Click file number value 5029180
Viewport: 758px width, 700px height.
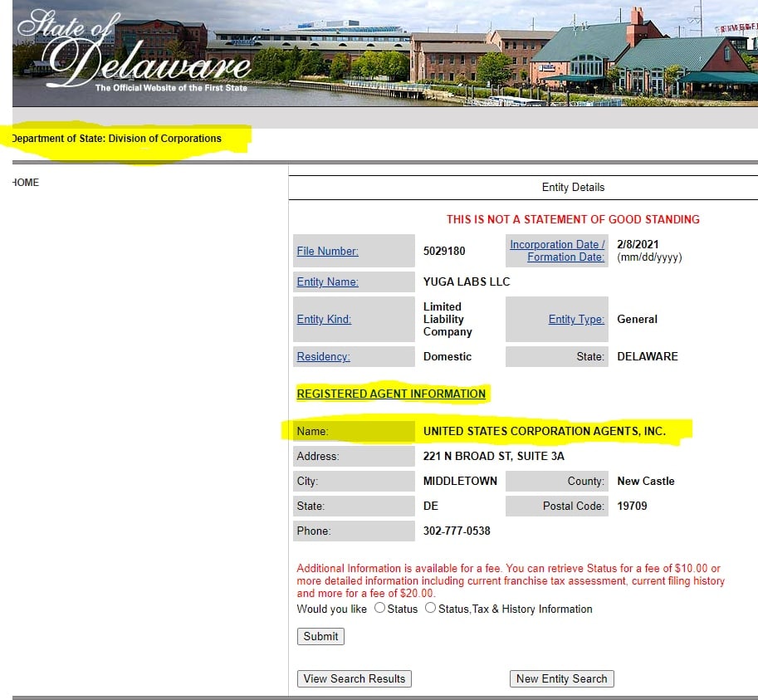coord(444,251)
